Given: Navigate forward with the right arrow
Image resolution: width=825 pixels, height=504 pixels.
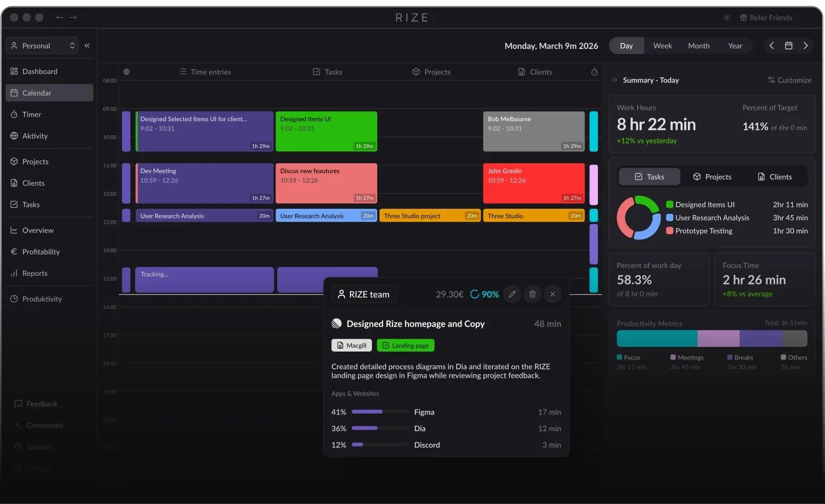Looking at the screenshot, I should pyautogui.click(x=73, y=18).
